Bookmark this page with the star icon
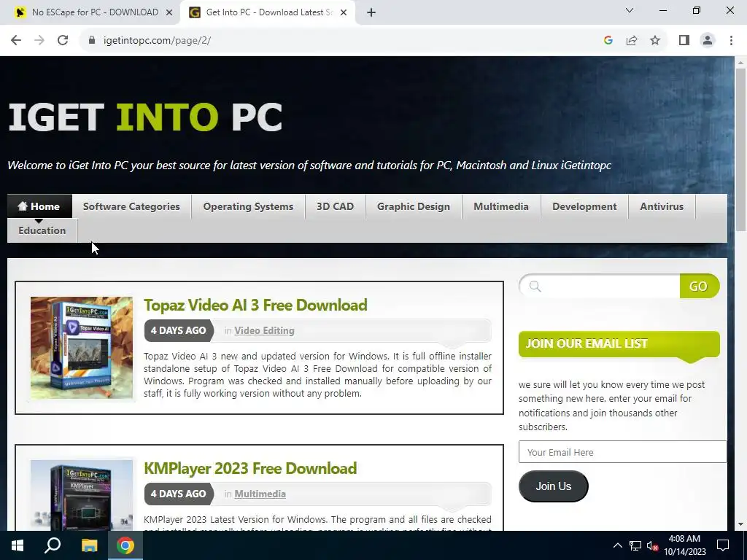 coord(655,41)
